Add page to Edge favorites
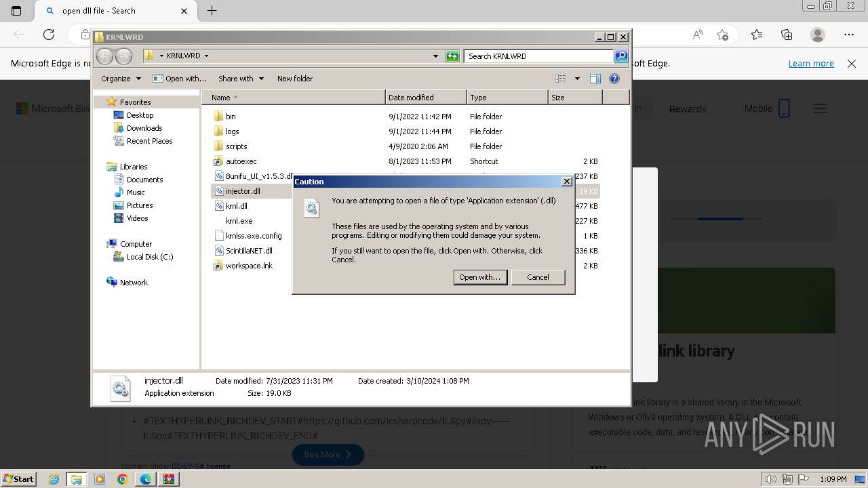Image resolution: width=868 pixels, height=488 pixels. click(x=722, y=35)
